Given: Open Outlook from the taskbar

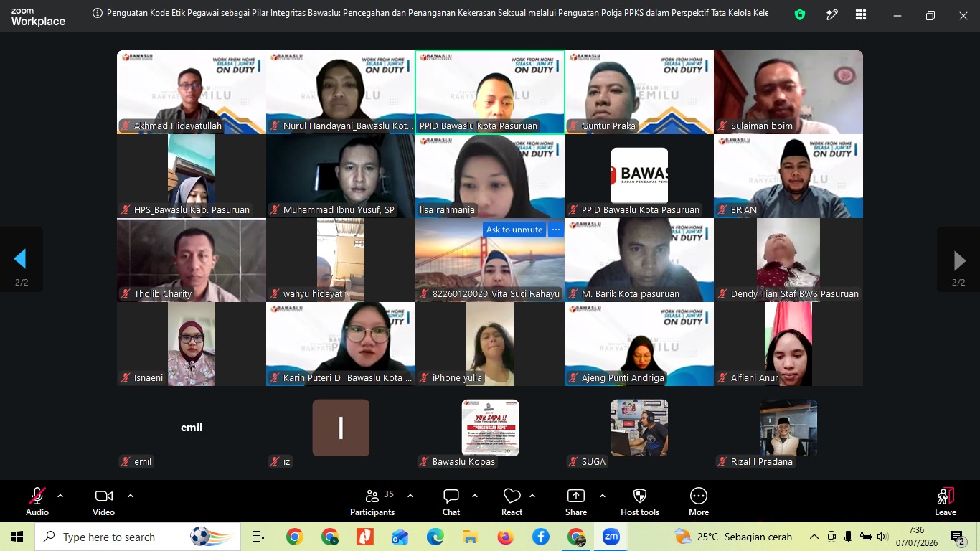Looking at the screenshot, I should click(x=400, y=537).
